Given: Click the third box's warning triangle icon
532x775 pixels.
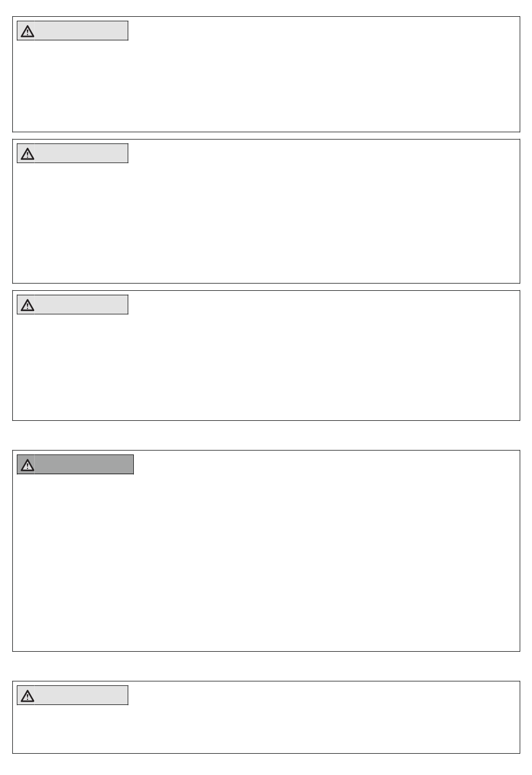Looking at the screenshot, I should pos(27,305).
